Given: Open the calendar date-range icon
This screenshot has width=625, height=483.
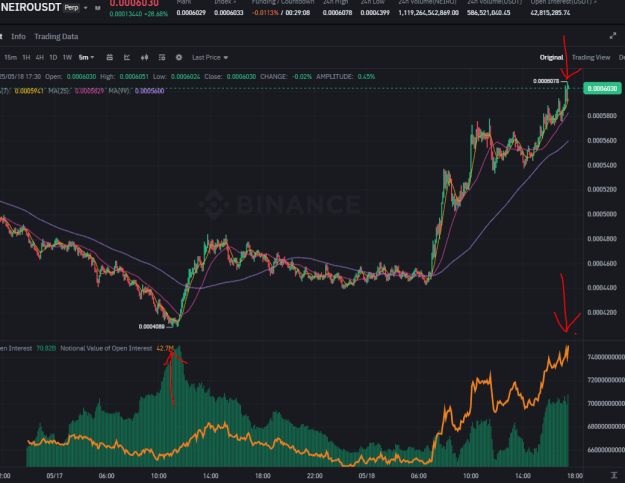Looking at the screenshot, I should [x=110, y=57].
